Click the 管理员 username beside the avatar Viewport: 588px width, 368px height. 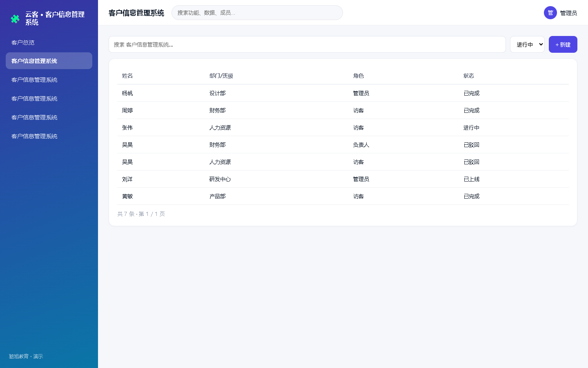coord(568,13)
